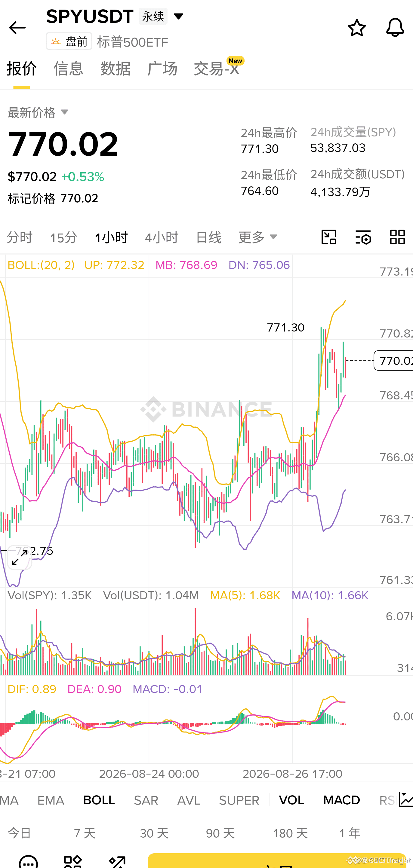Tap the 770.02 current price label on chart
The height and width of the screenshot is (868, 413).
click(x=393, y=361)
